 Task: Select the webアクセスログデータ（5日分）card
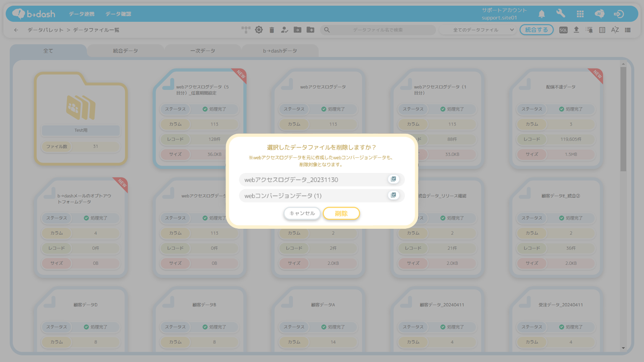pyautogui.click(x=199, y=119)
